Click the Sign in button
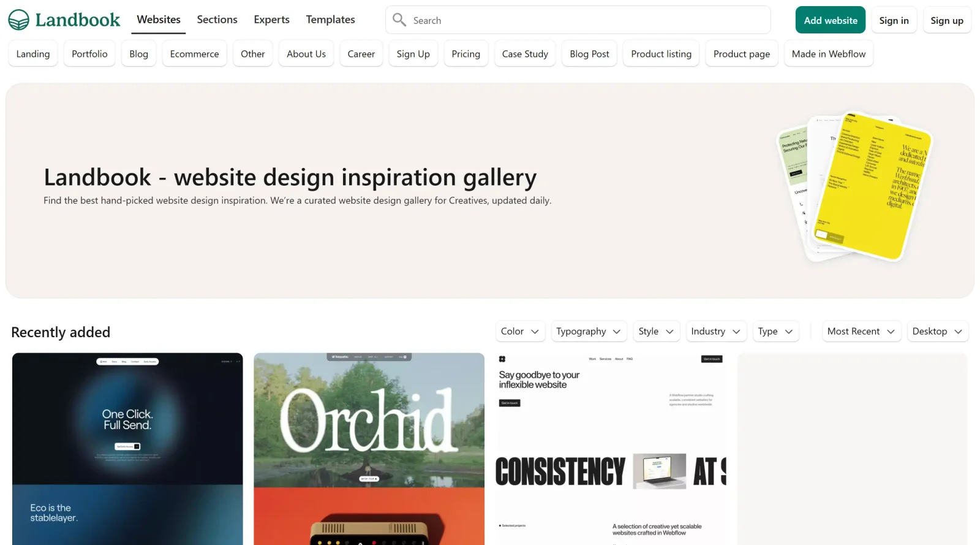This screenshot has width=980, height=545. tap(894, 20)
